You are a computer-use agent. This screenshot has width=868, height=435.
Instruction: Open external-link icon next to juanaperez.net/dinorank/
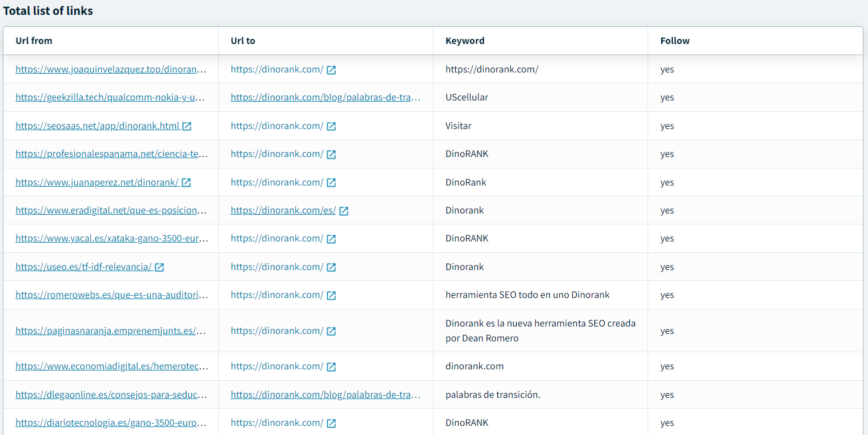186,183
